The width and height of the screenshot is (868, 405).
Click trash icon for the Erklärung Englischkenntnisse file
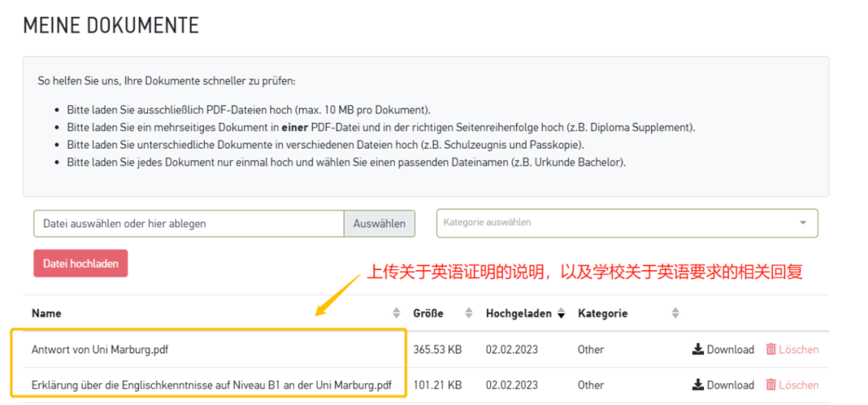(771, 385)
